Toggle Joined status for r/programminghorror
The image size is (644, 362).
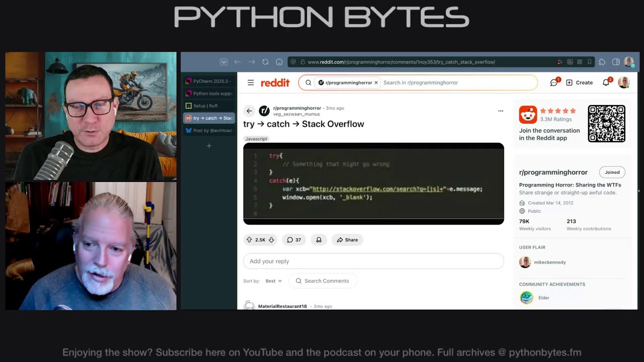612,172
